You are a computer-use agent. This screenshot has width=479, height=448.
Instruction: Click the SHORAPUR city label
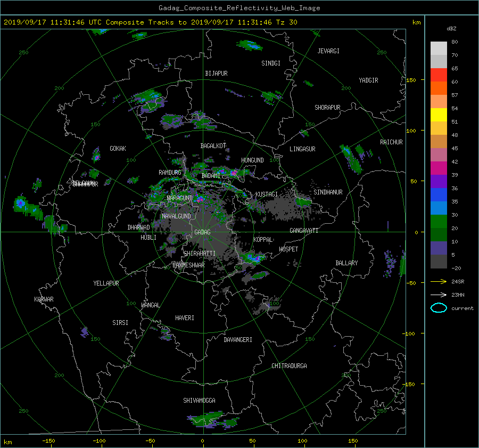pyautogui.click(x=327, y=108)
